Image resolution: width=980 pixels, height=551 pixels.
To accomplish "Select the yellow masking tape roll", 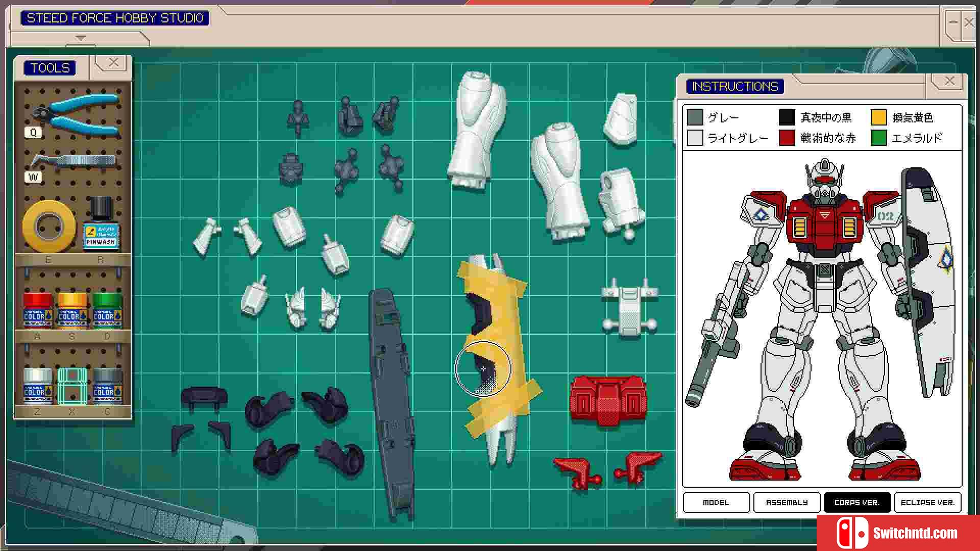I will [48, 226].
